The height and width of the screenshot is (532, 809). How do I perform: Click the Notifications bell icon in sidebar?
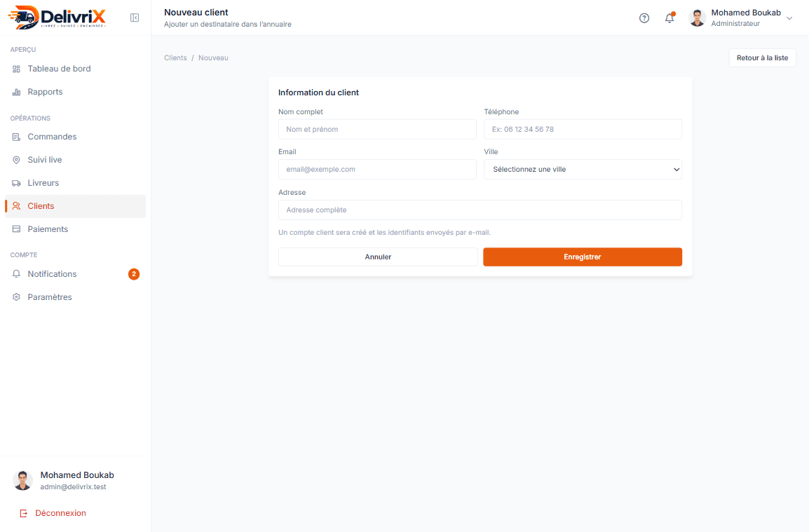[x=17, y=274]
